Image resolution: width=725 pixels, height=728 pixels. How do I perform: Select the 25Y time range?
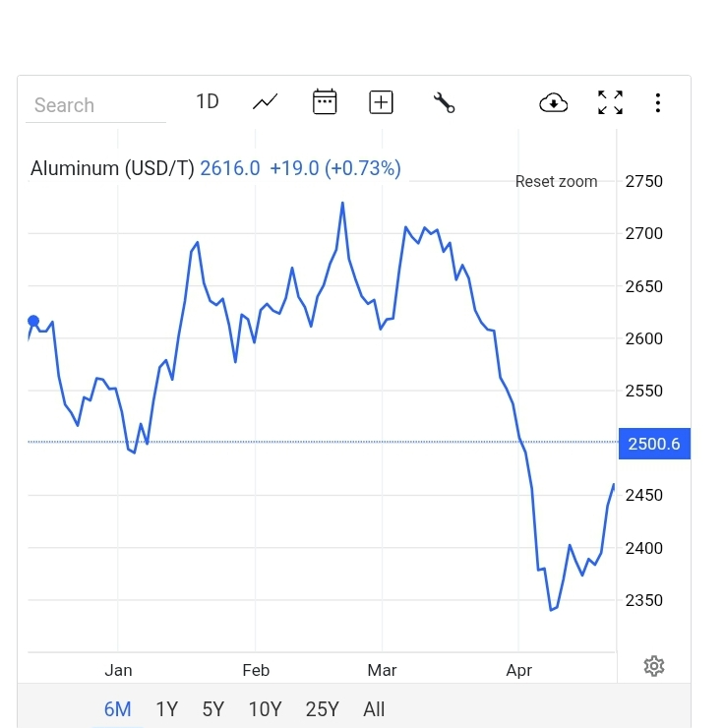pyautogui.click(x=322, y=709)
